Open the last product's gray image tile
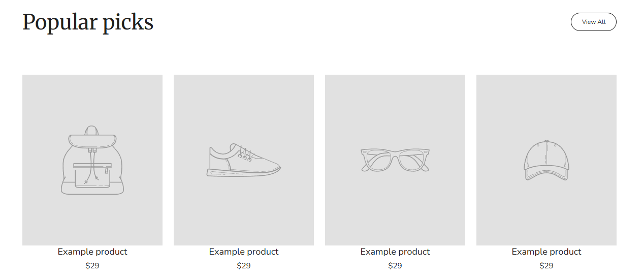Image resolution: width=644 pixels, height=278 pixels. point(546,102)
